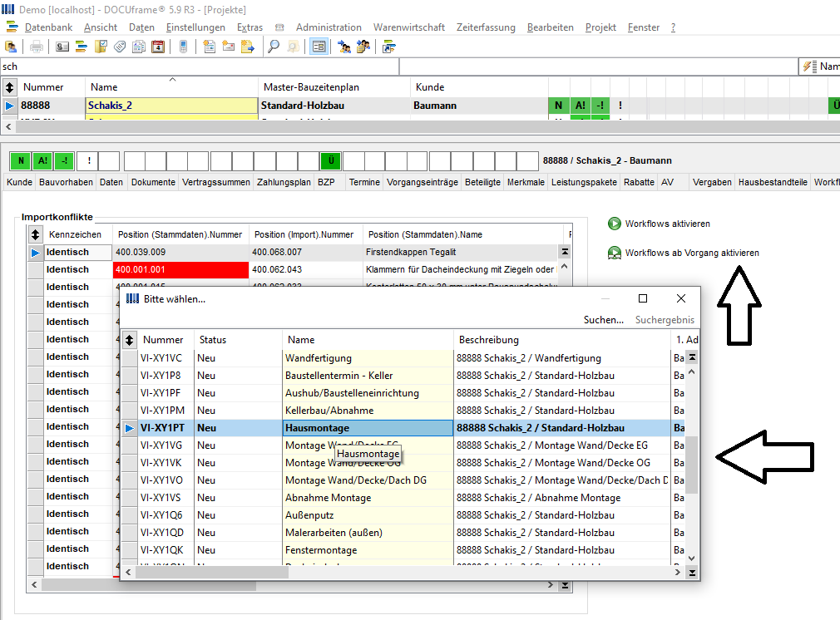The width and height of the screenshot is (840, 620).
Task: Open the Einstellungen menu
Action: [195, 27]
